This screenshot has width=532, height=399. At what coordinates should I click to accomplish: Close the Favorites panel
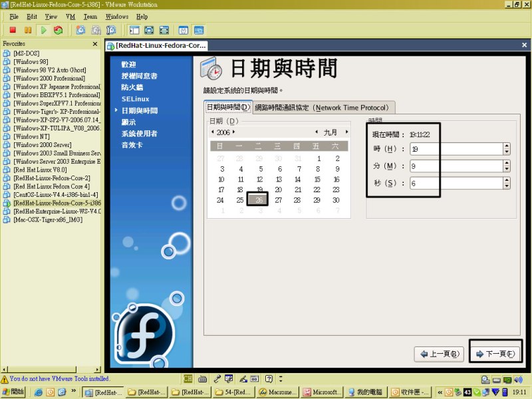tap(95, 44)
